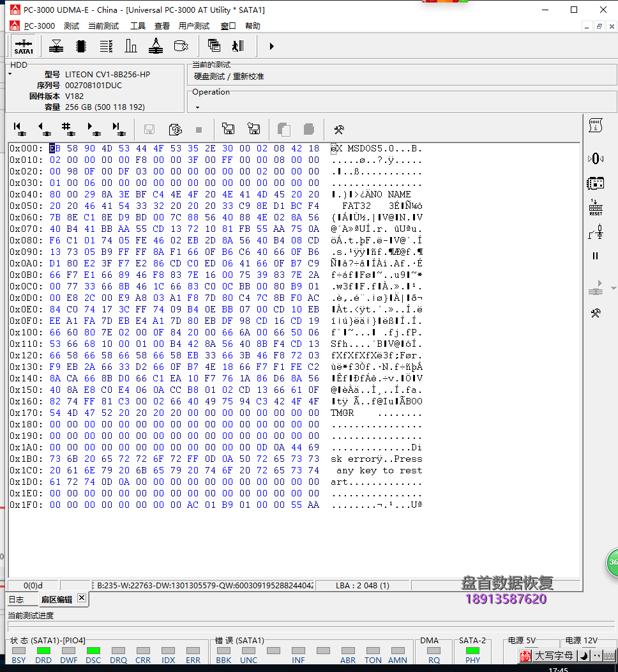Open the 测试 menu

coord(72,26)
